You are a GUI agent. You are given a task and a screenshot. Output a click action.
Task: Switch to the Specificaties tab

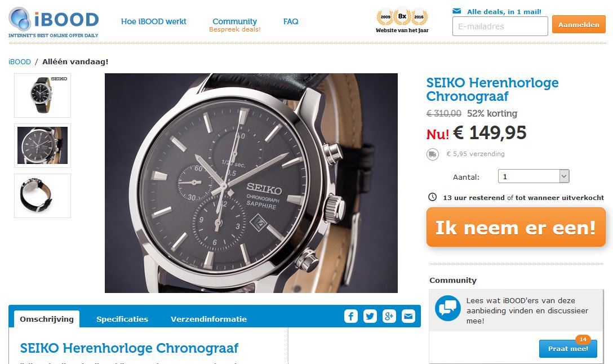[x=122, y=319]
